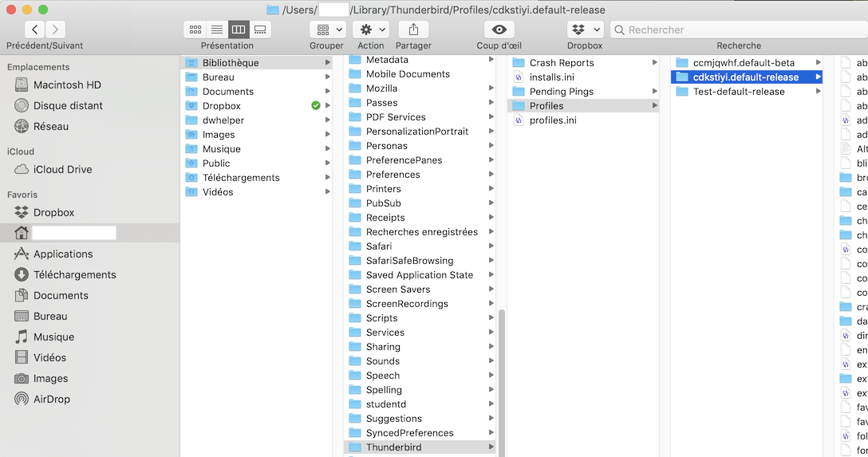
Task: Select Mozilla folder
Action: pyautogui.click(x=420, y=88)
